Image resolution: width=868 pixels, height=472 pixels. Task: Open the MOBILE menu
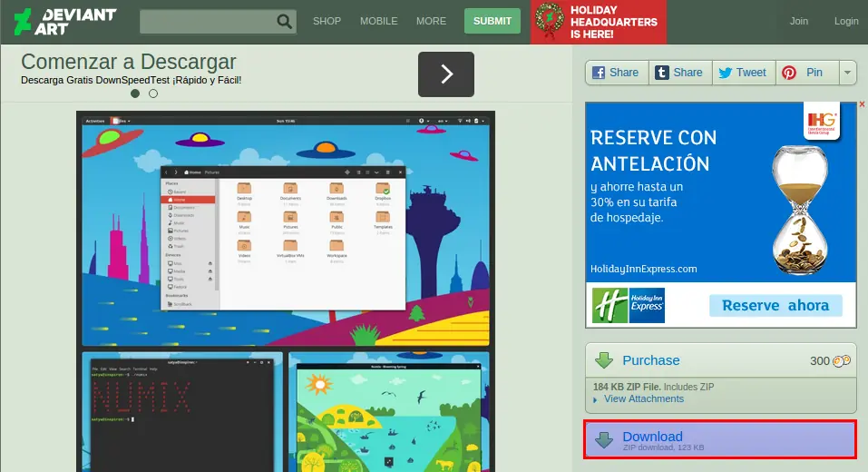coord(378,21)
